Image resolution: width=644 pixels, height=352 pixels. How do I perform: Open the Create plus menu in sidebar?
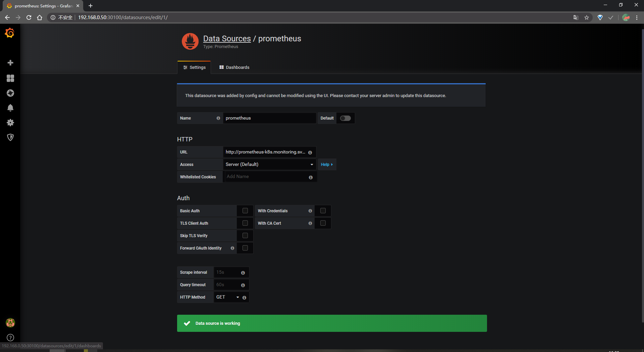pos(10,63)
